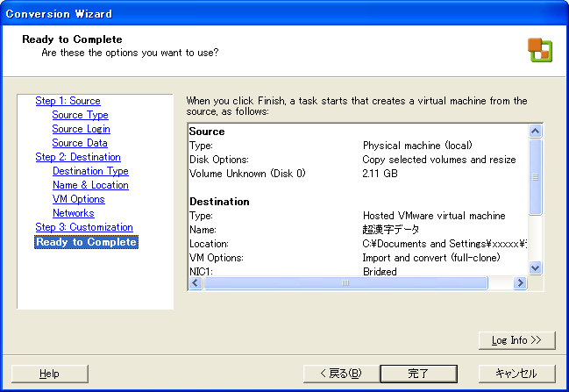Click the summary vertical scrollbar down arrow
This screenshot has height=392, width=569.
(535, 268)
